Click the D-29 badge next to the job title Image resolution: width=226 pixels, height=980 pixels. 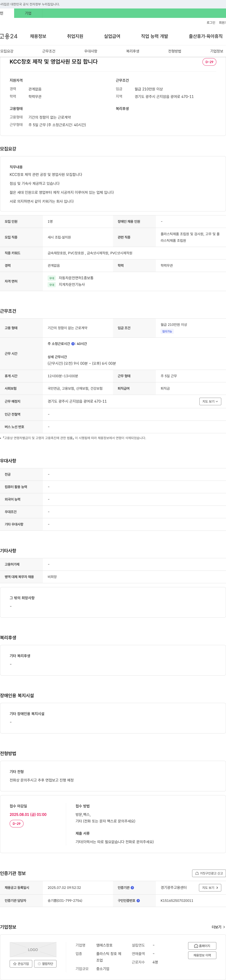point(209,62)
